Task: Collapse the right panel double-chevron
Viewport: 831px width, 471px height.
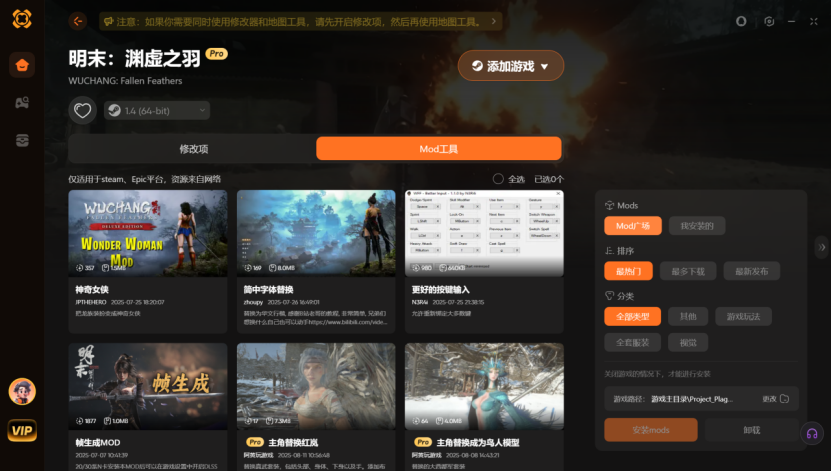Action: pos(821,247)
